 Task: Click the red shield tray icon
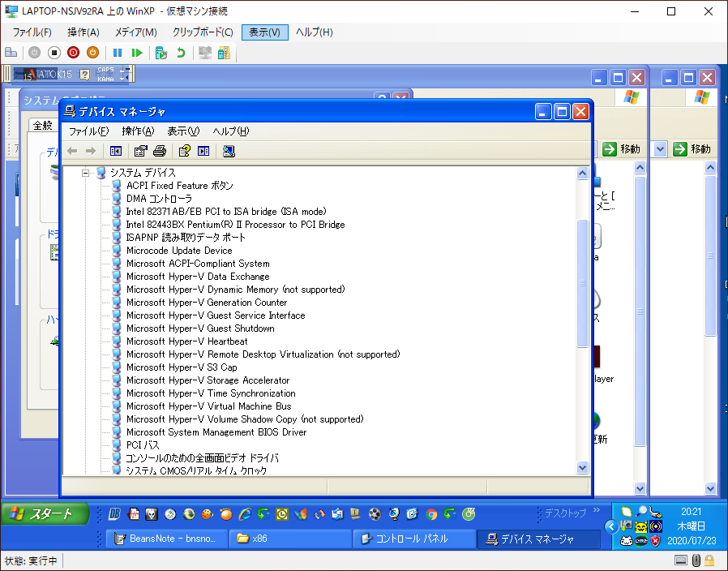(655, 541)
